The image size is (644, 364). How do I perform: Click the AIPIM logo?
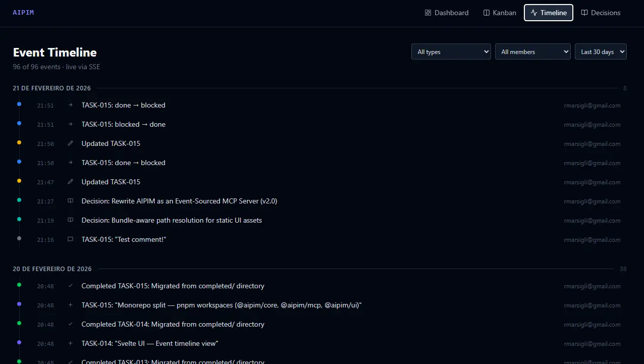(23, 12)
